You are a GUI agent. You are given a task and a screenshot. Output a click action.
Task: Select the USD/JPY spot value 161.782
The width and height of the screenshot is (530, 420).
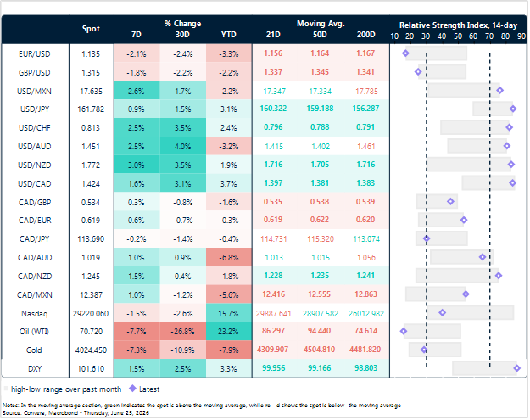[91, 109]
